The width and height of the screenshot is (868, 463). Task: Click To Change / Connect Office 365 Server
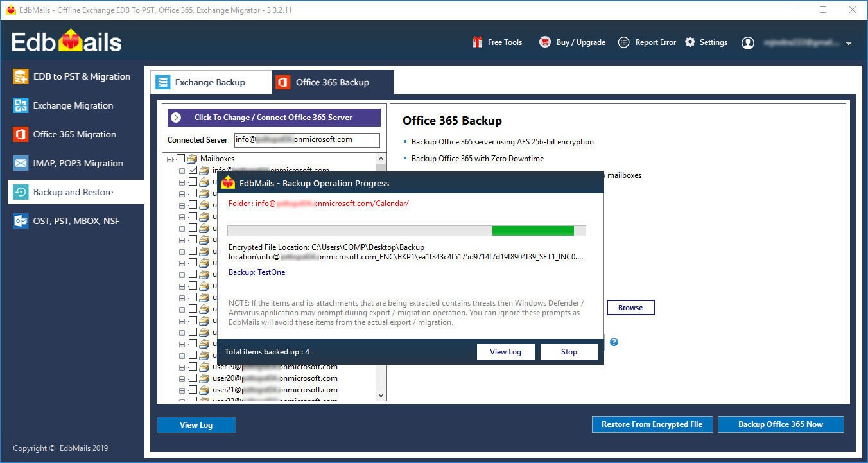[274, 118]
